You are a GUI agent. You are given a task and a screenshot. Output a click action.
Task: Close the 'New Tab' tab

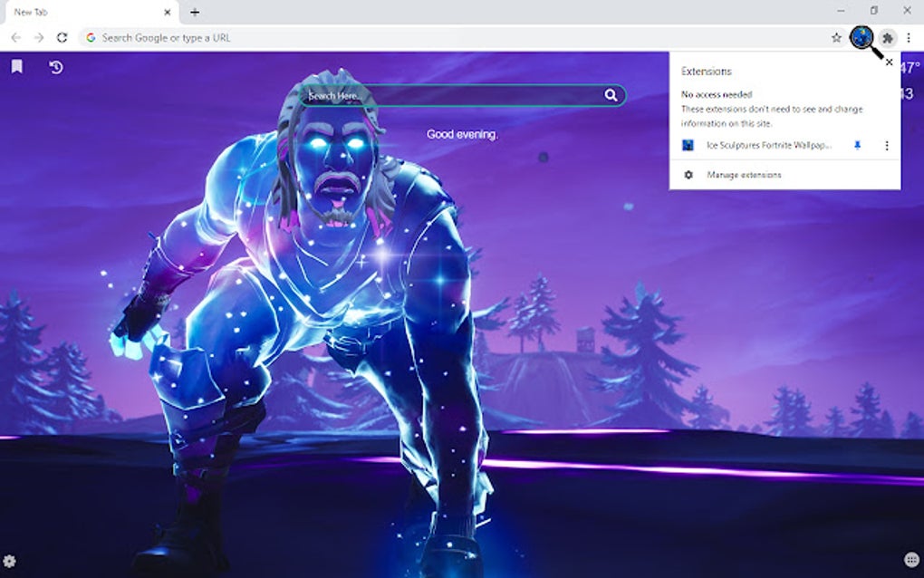(168, 12)
